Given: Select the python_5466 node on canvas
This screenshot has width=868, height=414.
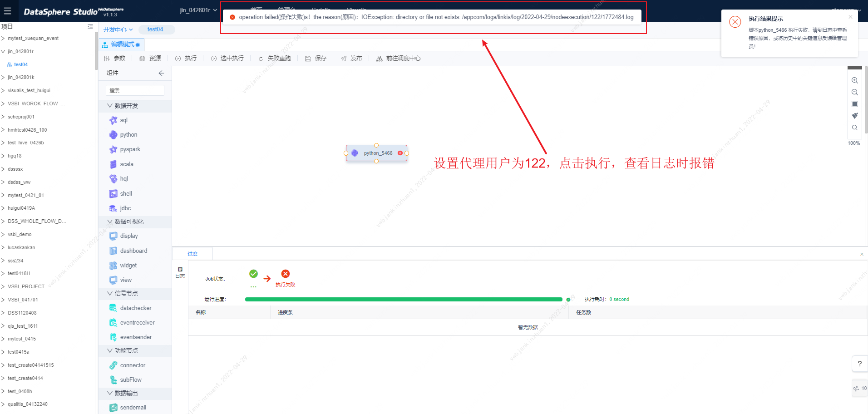Looking at the screenshot, I should click(376, 153).
